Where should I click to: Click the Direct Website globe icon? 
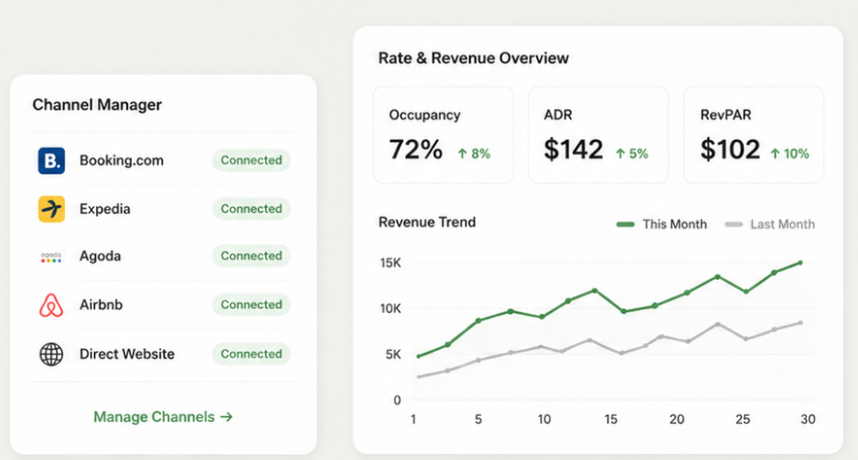[x=51, y=354]
